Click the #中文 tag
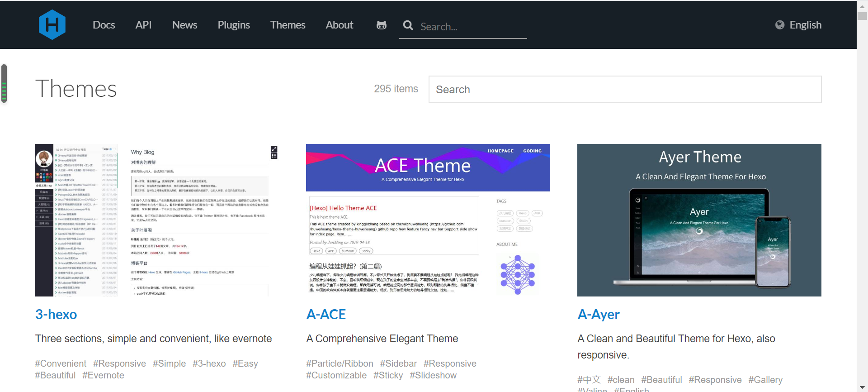868x392 pixels. [589, 380]
